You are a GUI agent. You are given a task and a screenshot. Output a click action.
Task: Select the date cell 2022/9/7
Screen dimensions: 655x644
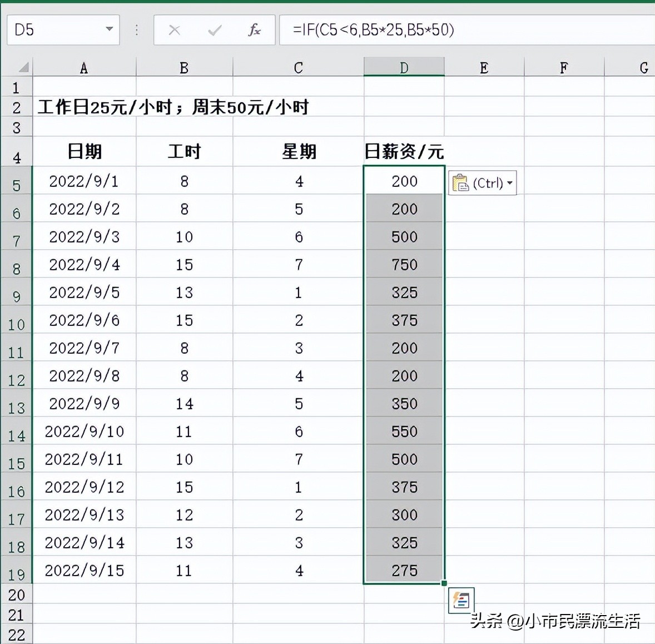coord(85,347)
